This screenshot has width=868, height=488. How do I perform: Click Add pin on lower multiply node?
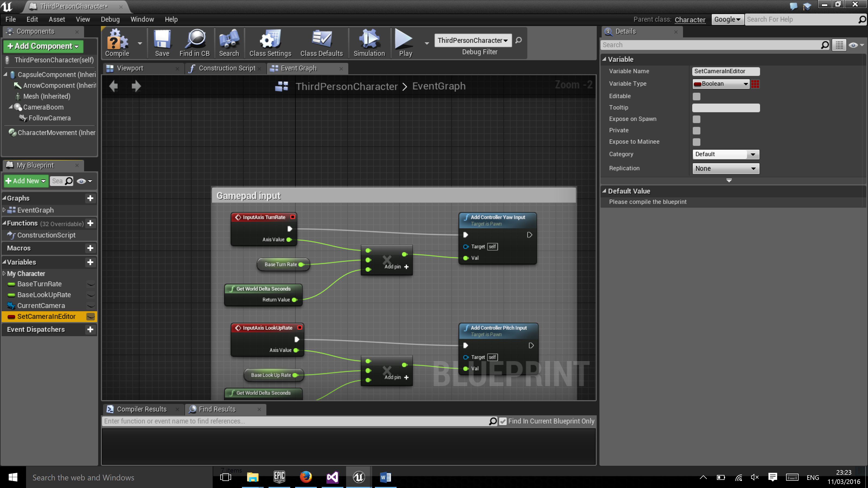(x=396, y=378)
